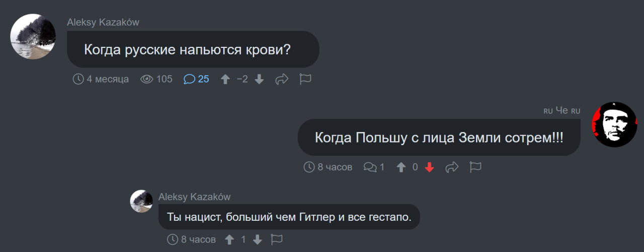This screenshot has width=644, height=252.
Task: Share the reply by Че
Action: pyautogui.click(x=452, y=167)
